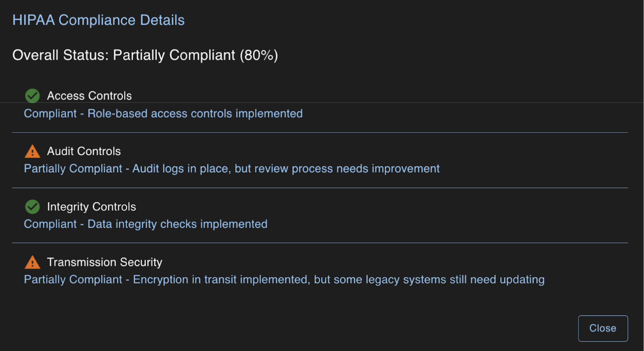The width and height of the screenshot is (644, 351).
Task: Select the green compliance icon for Integrity Controls
Action: [32, 207]
